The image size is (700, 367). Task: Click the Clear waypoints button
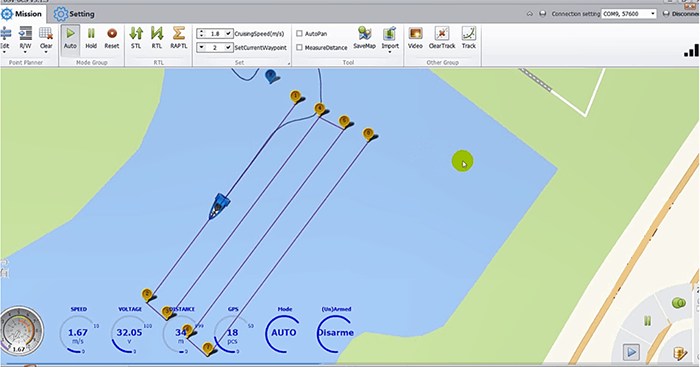tap(46, 38)
